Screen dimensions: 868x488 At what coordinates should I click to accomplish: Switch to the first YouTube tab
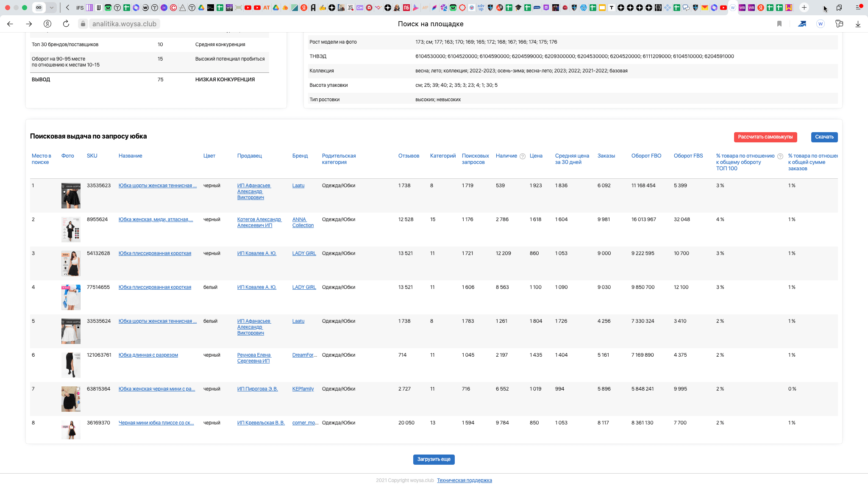[x=248, y=7]
